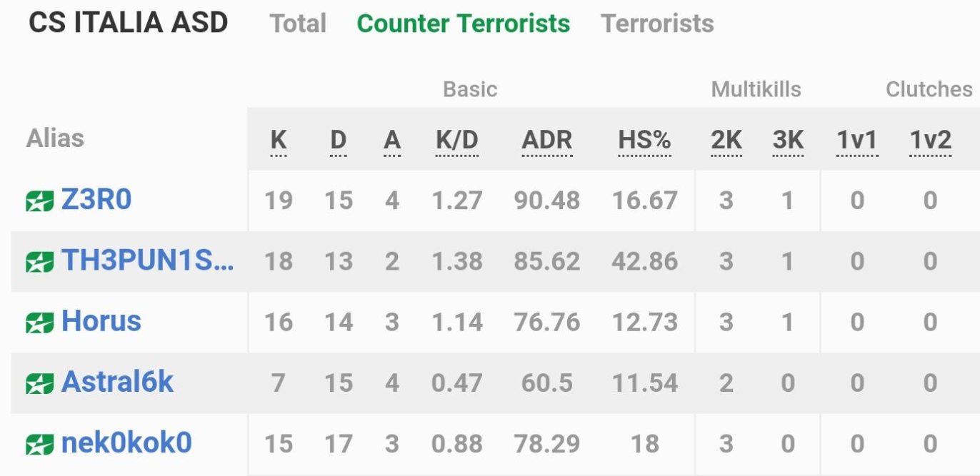Click the flag icon next to nek0kok0
This screenshot has width=980, height=476.
coord(40,445)
